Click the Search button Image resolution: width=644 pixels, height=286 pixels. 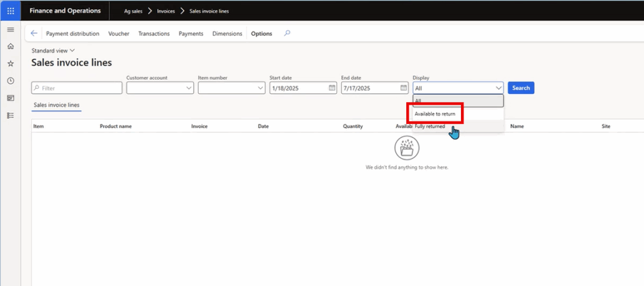[521, 88]
